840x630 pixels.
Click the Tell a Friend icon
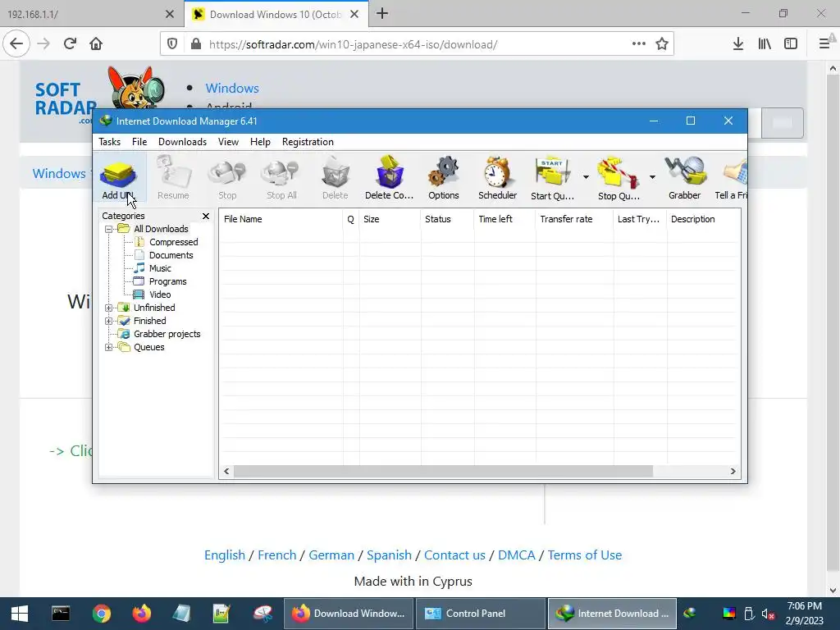tap(732, 179)
